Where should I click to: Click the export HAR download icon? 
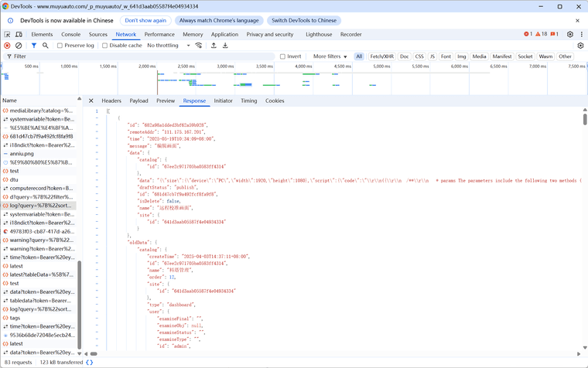[x=225, y=46]
